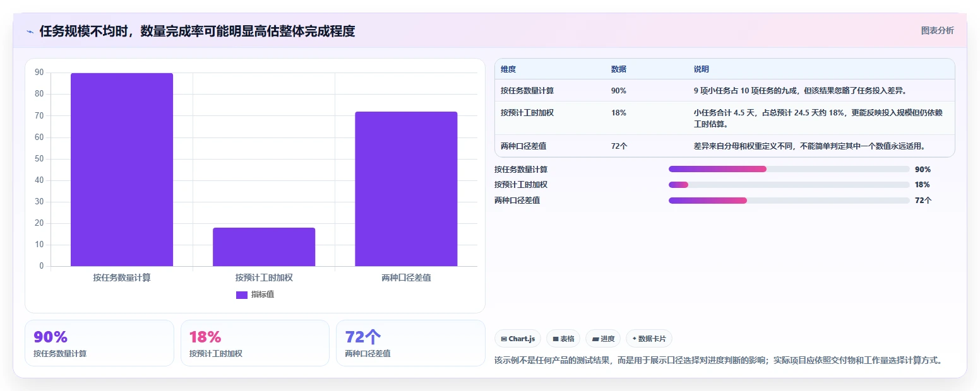Click the footnote beginning 该示例不是任何产品
Screen dimensions: 980x391
[720, 361]
